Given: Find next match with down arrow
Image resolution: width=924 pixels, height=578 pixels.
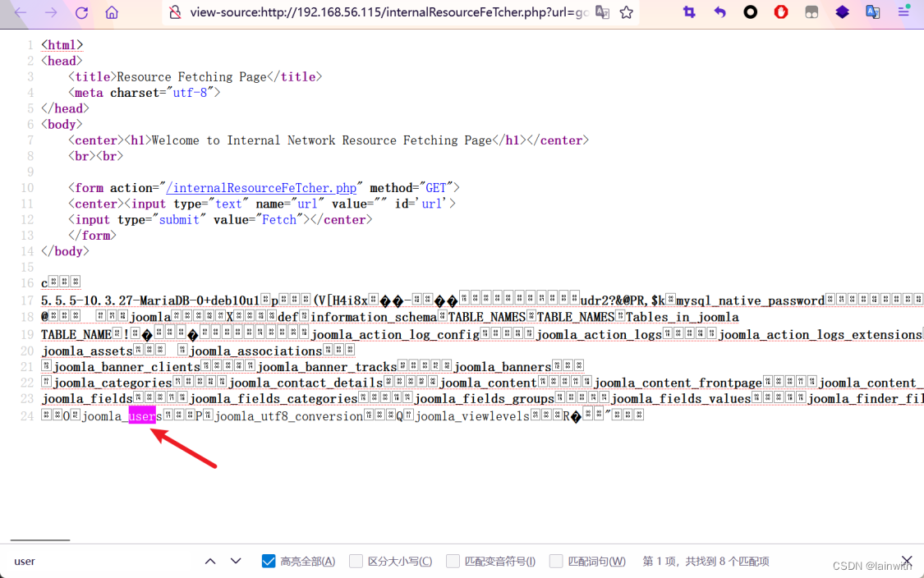Looking at the screenshot, I should click(236, 561).
